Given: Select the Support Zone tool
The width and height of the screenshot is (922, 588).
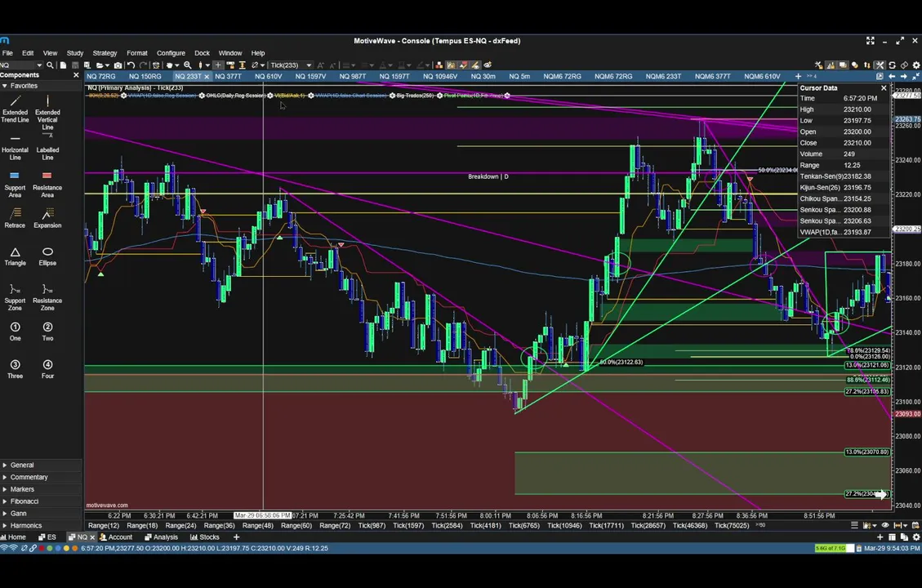Looking at the screenshot, I should [x=16, y=297].
